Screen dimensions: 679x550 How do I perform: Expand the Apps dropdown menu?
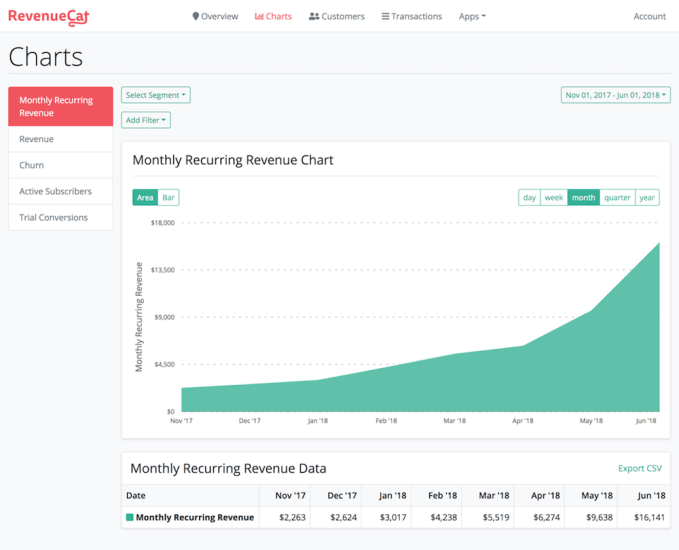pyautogui.click(x=472, y=16)
